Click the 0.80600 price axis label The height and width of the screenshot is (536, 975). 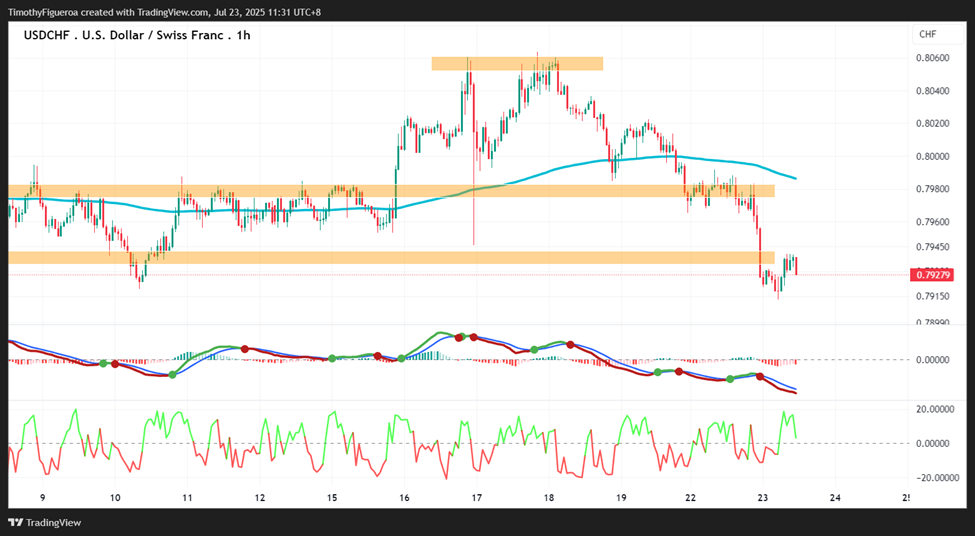coord(932,58)
